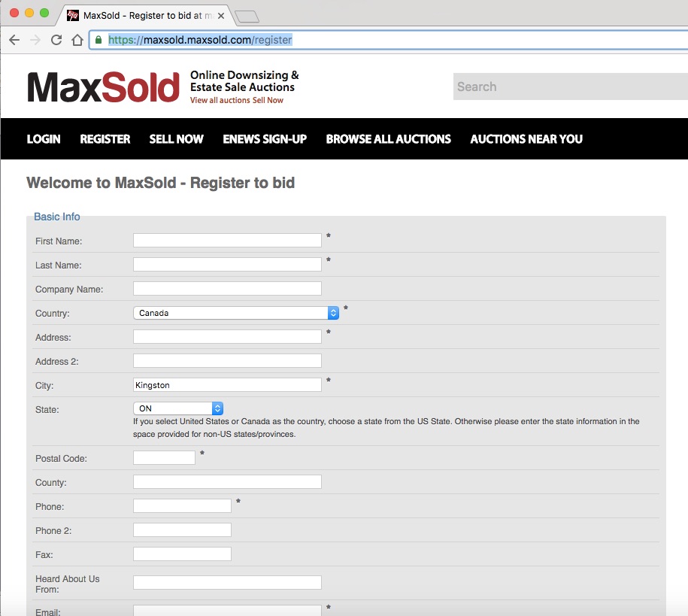Viewport: 688px width, 616px height.
Task: Click the Phone field
Action: pos(182,505)
